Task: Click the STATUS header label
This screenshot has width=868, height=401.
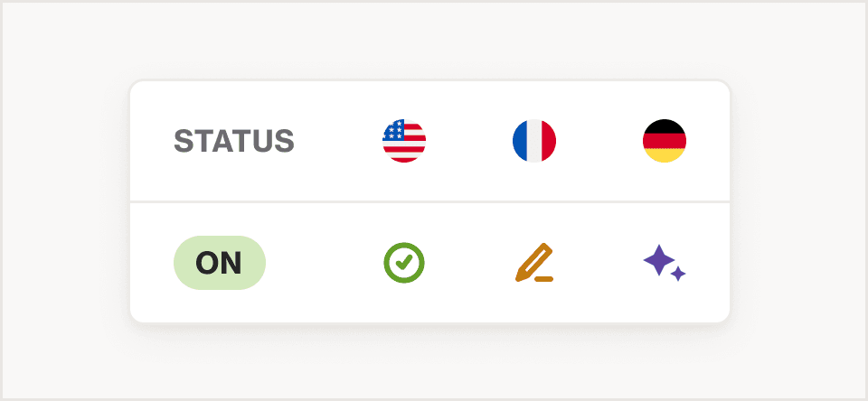Action: point(234,141)
